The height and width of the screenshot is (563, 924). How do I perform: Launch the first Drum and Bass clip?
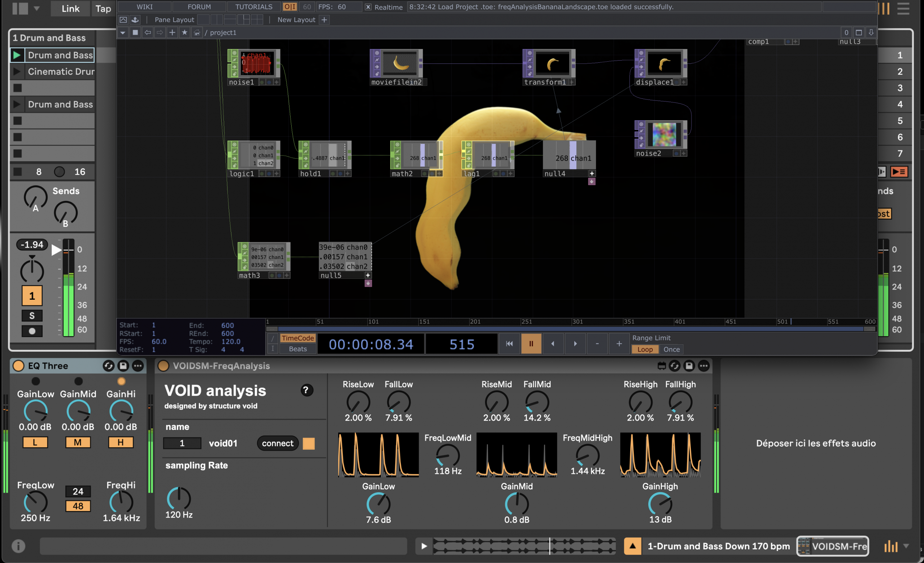[x=17, y=55]
